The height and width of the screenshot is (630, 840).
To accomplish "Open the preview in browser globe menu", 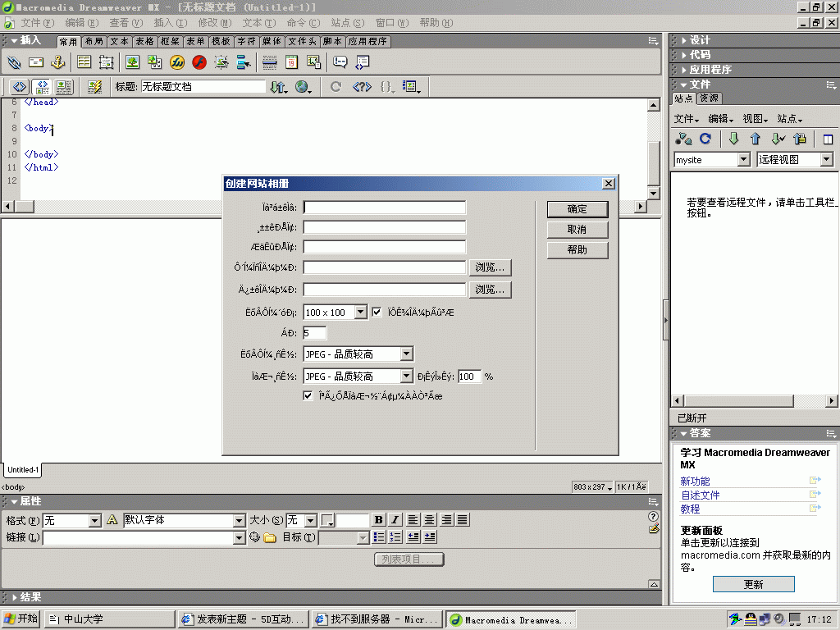I will point(304,87).
